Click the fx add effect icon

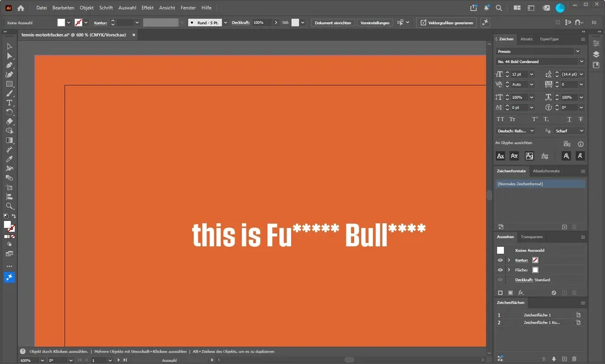click(x=521, y=293)
